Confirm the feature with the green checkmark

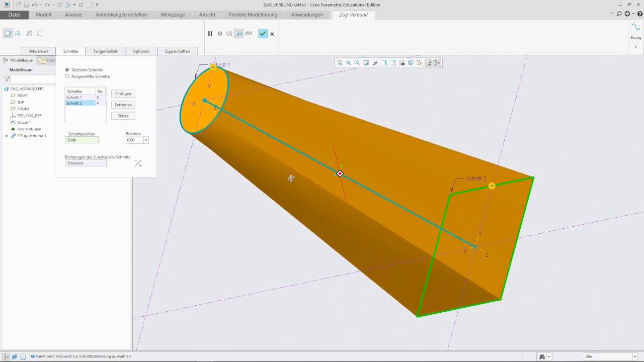coord(263,34)
